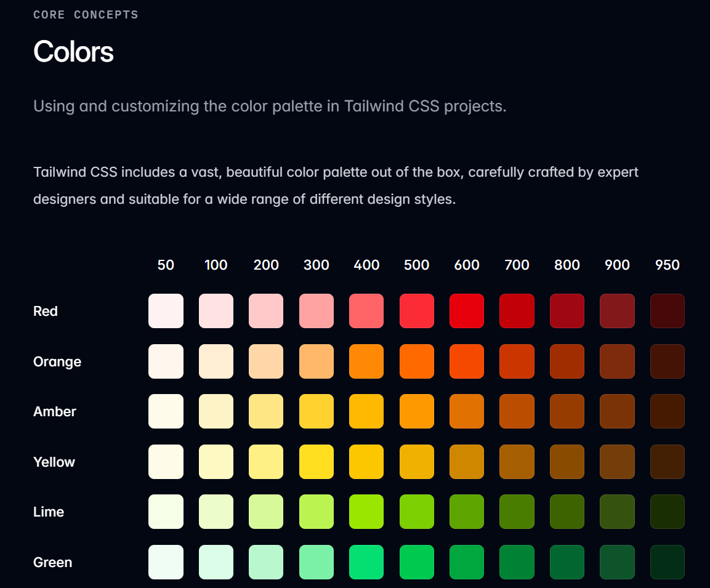The image size is (710, 588).
Task: Click the Red 700 swatch
Action: [517, 311]
